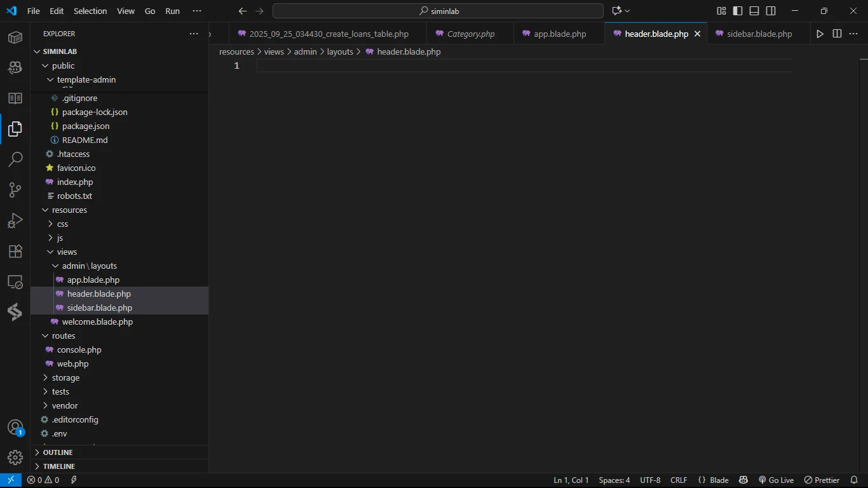The height and width of the screenshot is (488, 868).
Task: Toggle the primary side bar layout button
Action: [738, 11]
